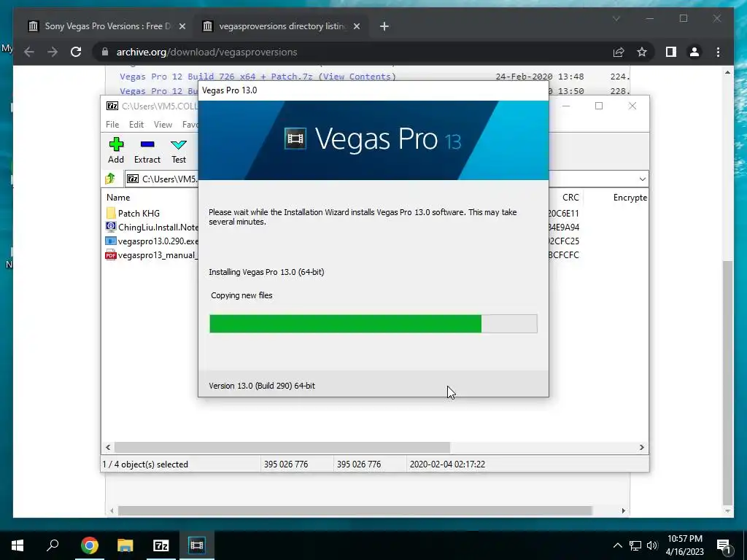Viewport: 747px width, 560px height.
Task: Click the Add button in 7-Zip toolbar
Action: point(116,151)
